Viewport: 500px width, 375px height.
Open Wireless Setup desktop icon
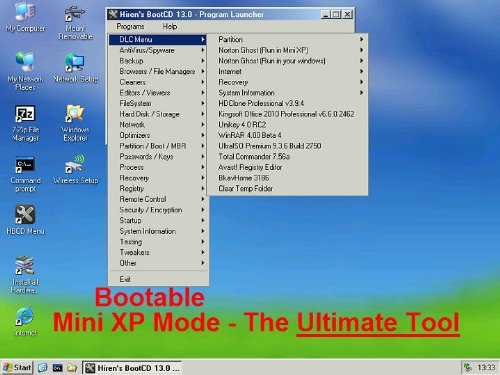click(x=76, y=169)
